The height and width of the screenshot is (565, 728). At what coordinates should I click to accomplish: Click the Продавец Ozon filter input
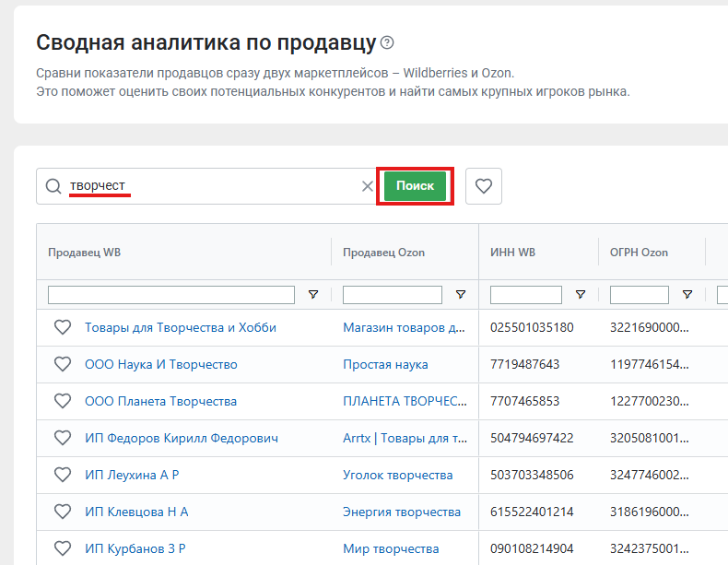tap(393, 295)
